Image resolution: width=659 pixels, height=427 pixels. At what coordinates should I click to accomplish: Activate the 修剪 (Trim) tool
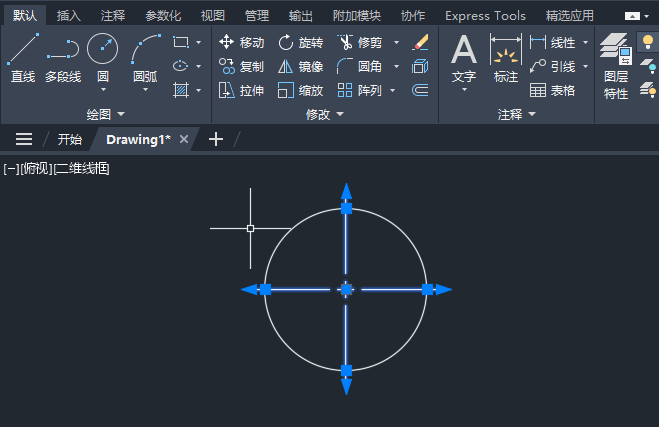pos(360,42)
